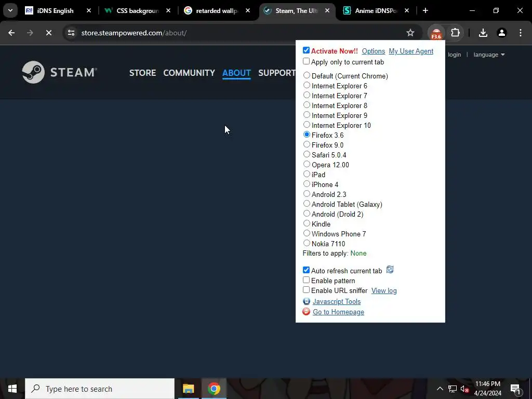532x399 pixels.
Task: Switch to iDNS English tab
Action: [x=54, y=10]
